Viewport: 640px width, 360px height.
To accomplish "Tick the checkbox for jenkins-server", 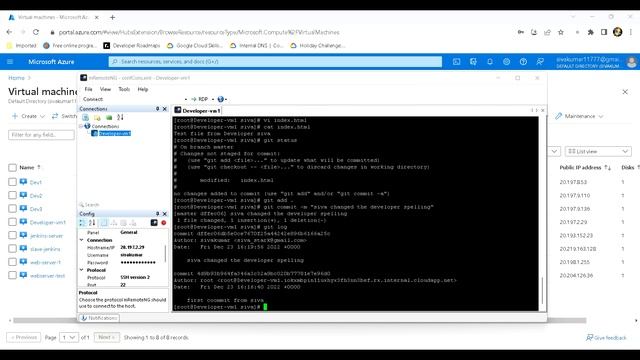I will [x=12, y=236].
